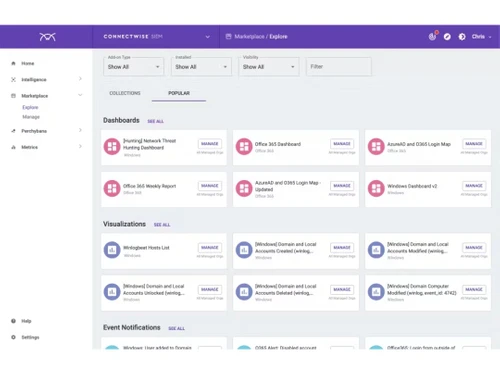Open the Visibility filter dropdown
The width and height of the screenshot is (500, 375).
269,67
